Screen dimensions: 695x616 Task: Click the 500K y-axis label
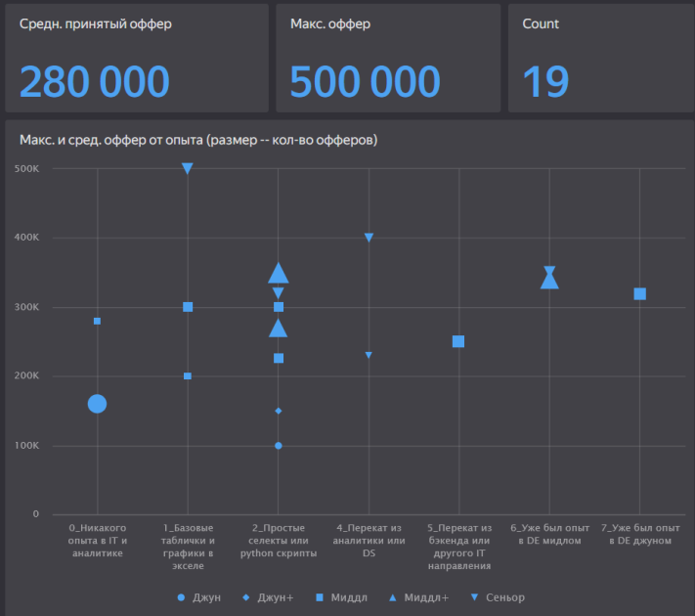26,168
